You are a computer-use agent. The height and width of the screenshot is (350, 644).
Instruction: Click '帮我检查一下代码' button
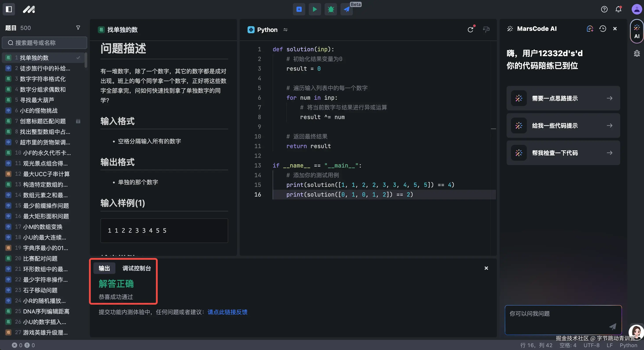[x=563, y=153]
